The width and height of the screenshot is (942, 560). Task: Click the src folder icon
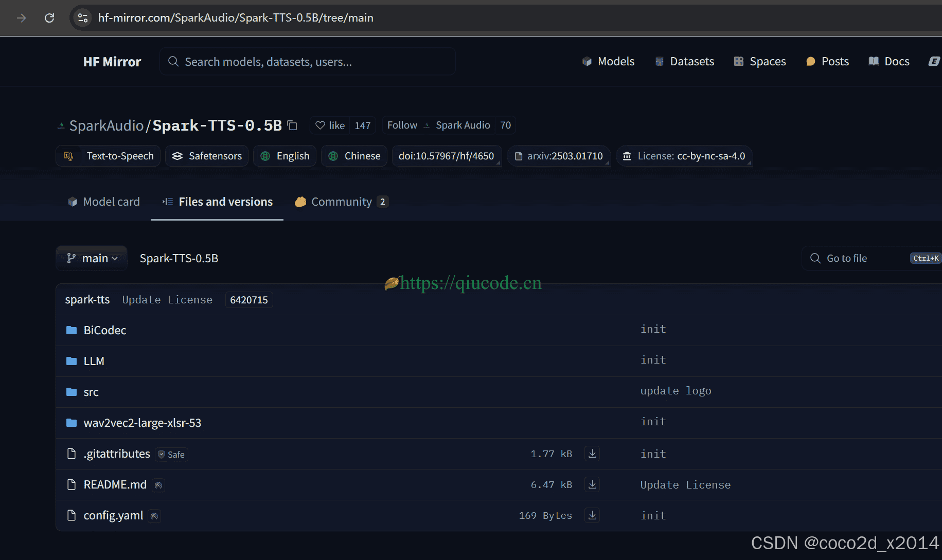click(72, 392)
